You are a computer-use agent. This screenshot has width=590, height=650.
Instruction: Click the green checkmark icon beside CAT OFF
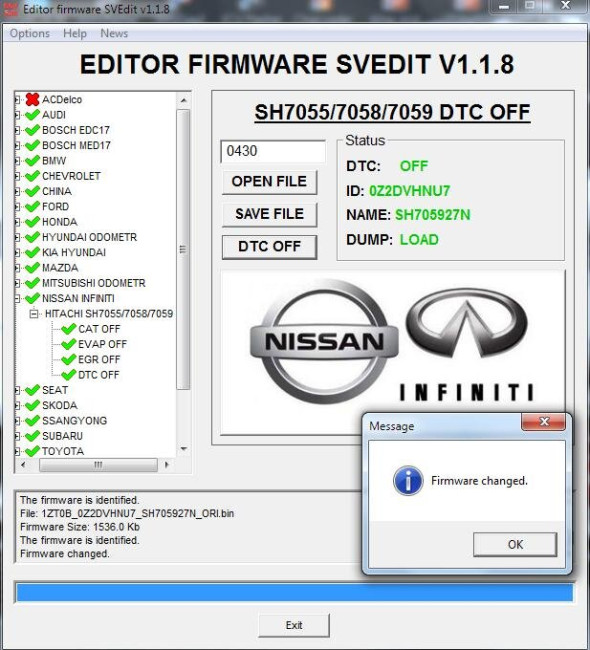(x=68, y=329)
